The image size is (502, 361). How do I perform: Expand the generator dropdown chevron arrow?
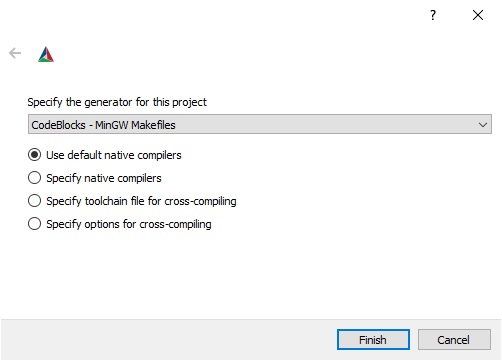[x=483, y=125]
